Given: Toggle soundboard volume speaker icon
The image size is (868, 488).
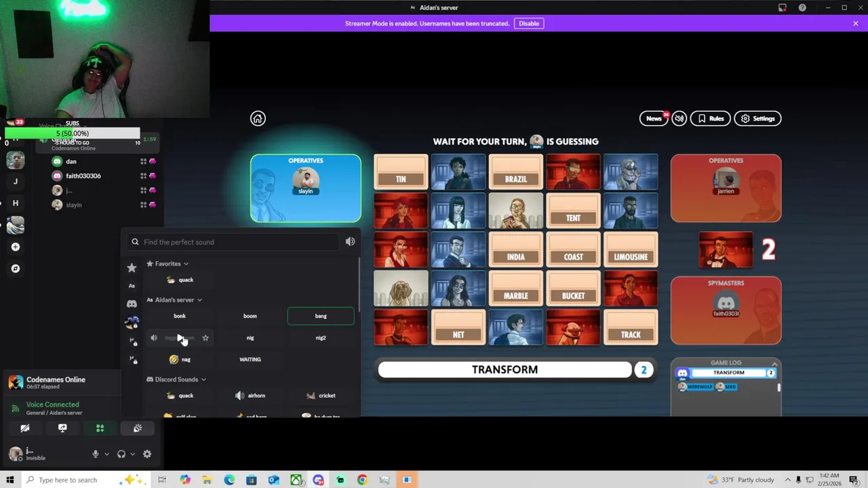Looking at the screenshot, I should pos(350,241).
